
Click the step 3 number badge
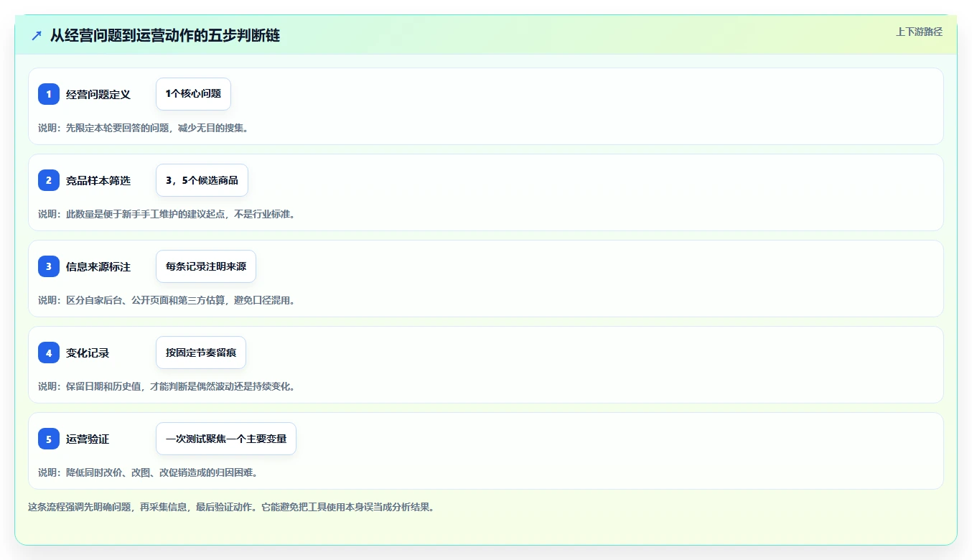[x=49, y=266]
